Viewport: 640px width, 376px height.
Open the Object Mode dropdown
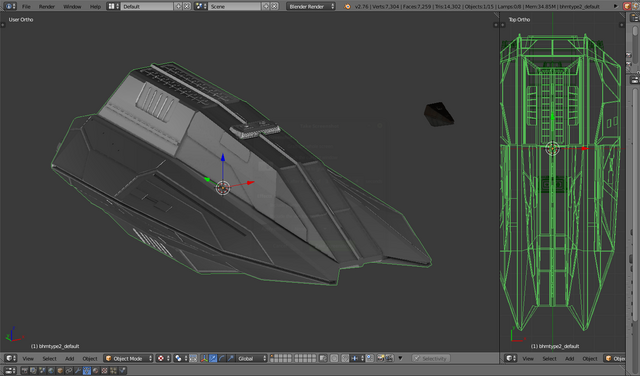(x=128, y=358)
